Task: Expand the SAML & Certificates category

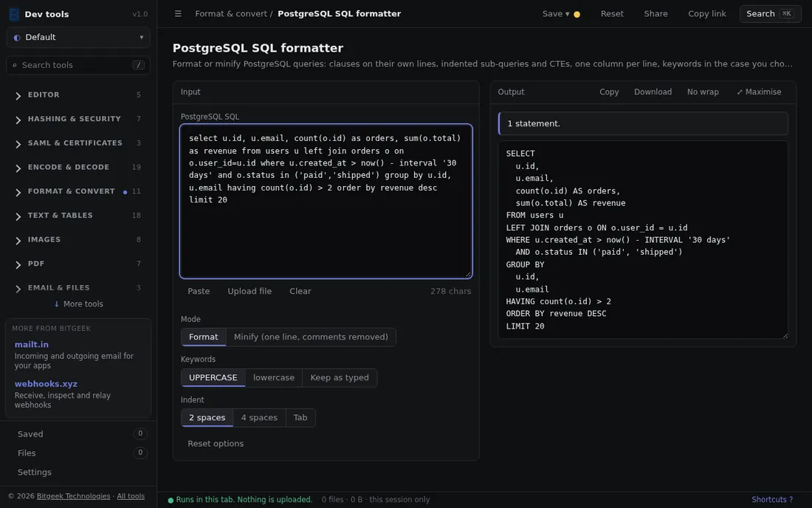Action: [78, 143]
